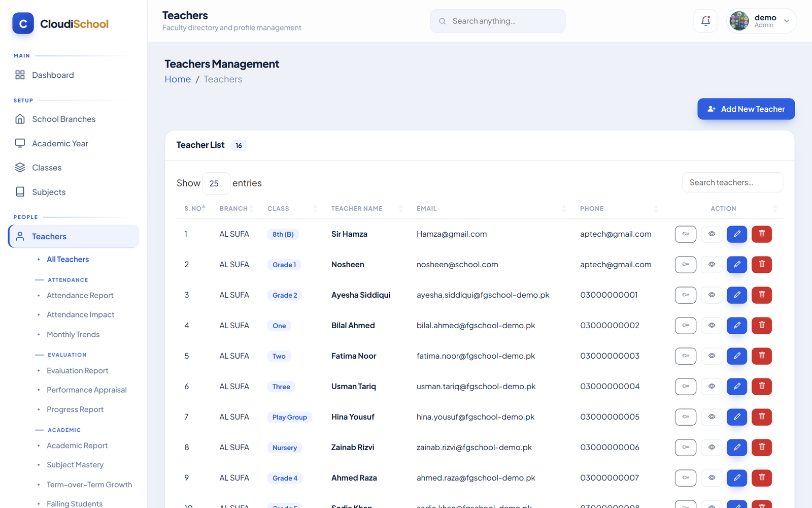This screenshot has height=508, width=812.
Task: Open Classes in the sidebar
Action: click(74, 168)
